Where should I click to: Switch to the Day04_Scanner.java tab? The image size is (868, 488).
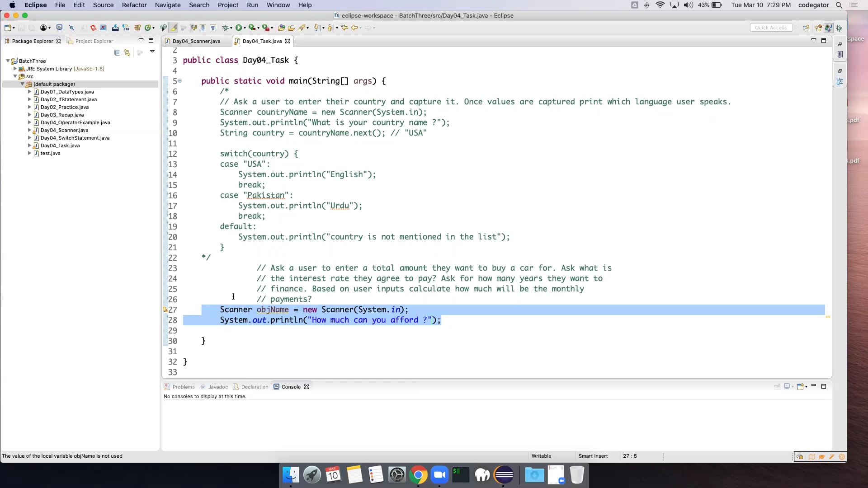tap(195, 41)
